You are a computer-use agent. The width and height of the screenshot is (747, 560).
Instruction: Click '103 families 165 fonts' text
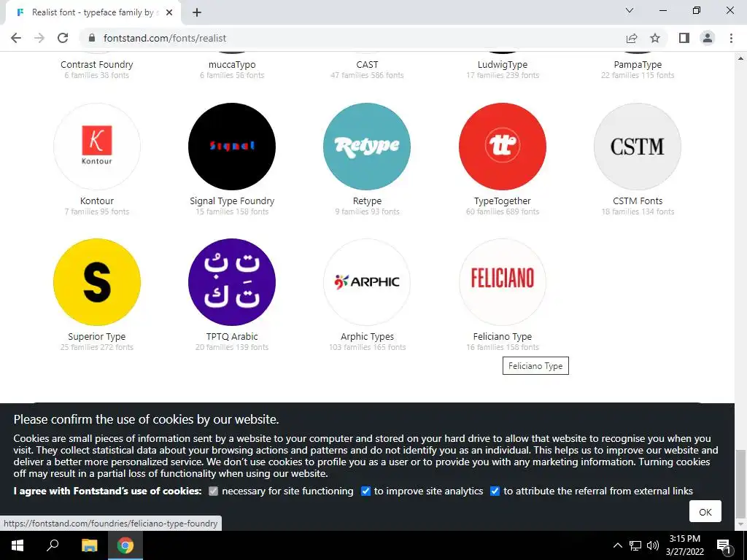[x=367, y=347]
